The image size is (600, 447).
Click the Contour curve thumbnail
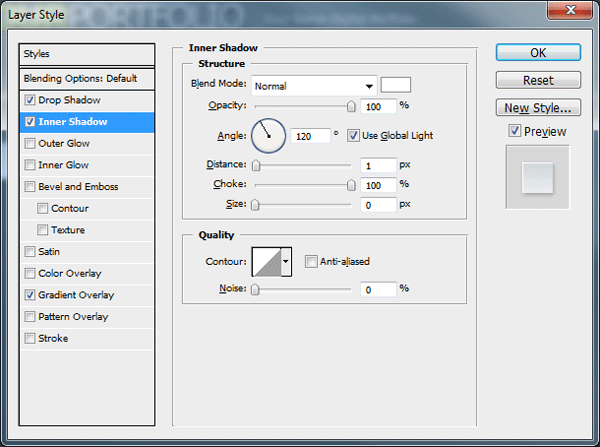coord(266,262)
